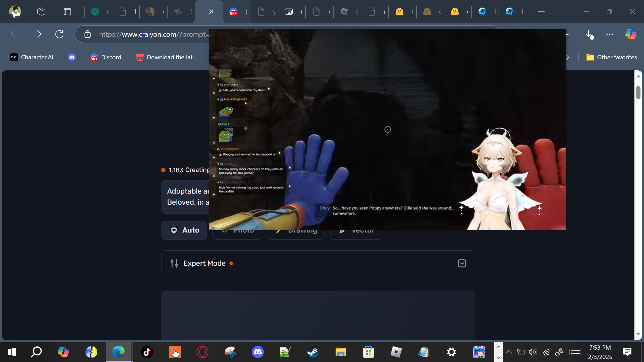Image resolution: width=644 pixels, height=362 pixels.
Task: Open Discord app from taskbar
Action: pos(258,352)
